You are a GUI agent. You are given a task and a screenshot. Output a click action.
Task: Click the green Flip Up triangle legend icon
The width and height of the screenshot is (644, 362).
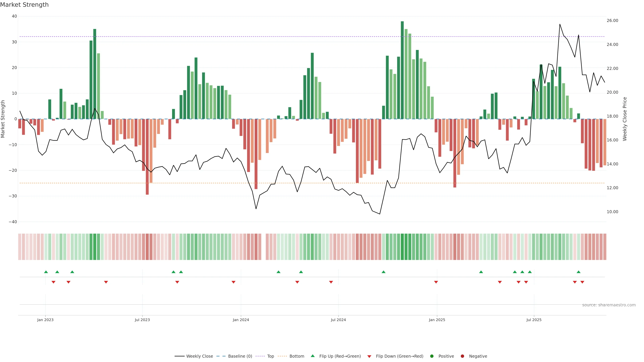pyautogui.click(x=312, y=356)
